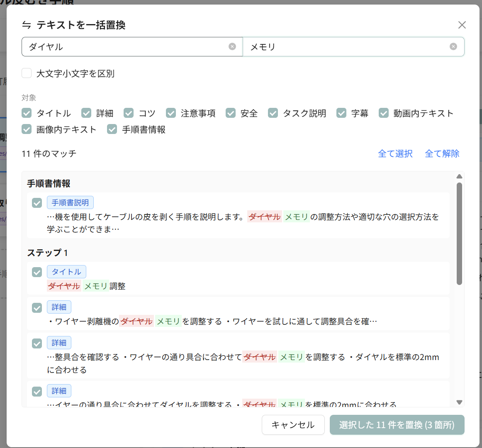
Task: Uncheck the コツ target checkbox
Action: pos(129,113)
